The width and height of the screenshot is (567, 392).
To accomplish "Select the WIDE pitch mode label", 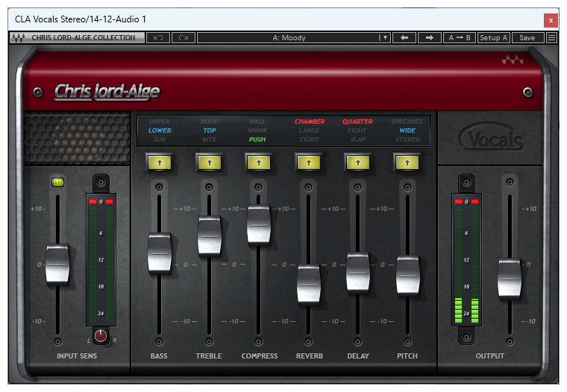I will 407,130.
